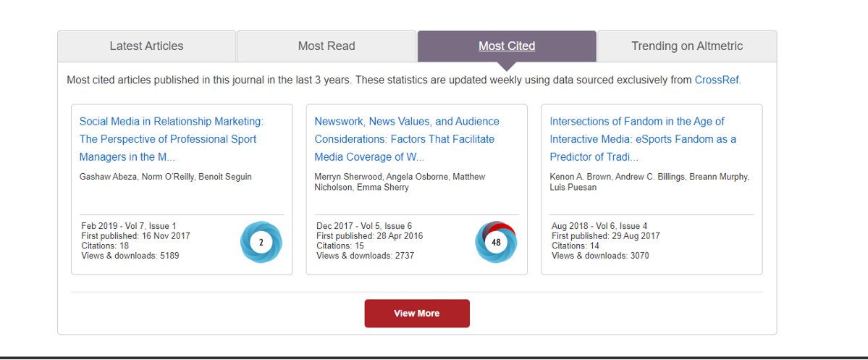Click 'First published: 16 Nov 2017'
The image size is (868, 360).
tap(135, 236)
